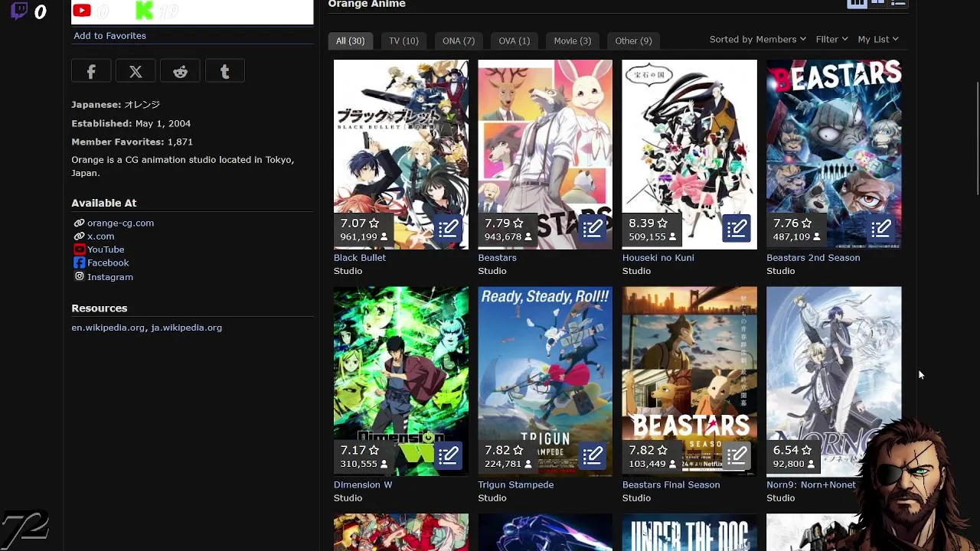
Task: Open the ja.wikipedia.org resource link
Action: (186, 328)
